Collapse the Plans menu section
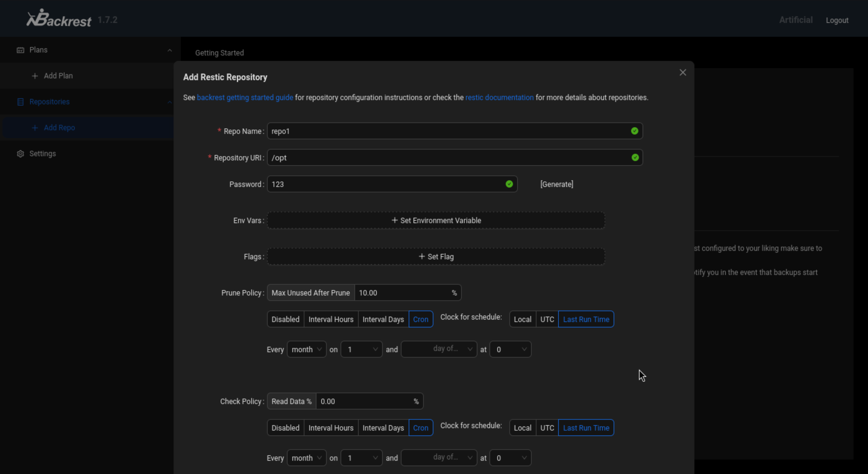Image resolution: width=868 pixels, height=474 pixels. point(169,50)
